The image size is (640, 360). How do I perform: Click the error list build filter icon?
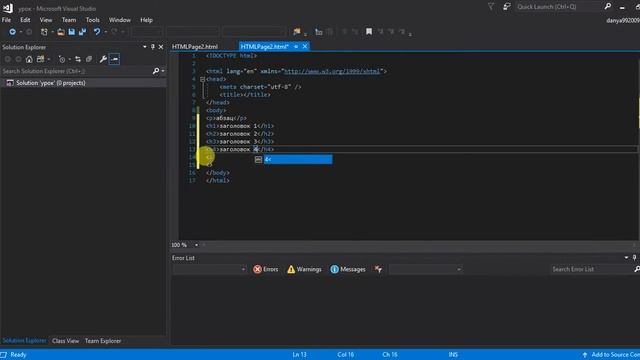(378, 269)
